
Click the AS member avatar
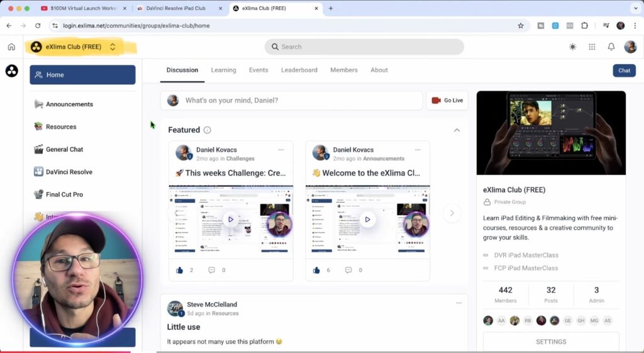tap(608, 320)
